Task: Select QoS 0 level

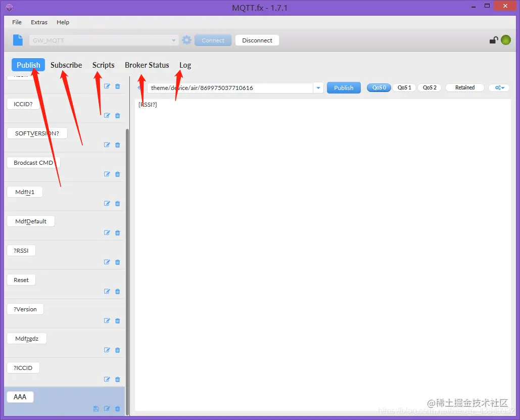Action: (x=379, y=87)
